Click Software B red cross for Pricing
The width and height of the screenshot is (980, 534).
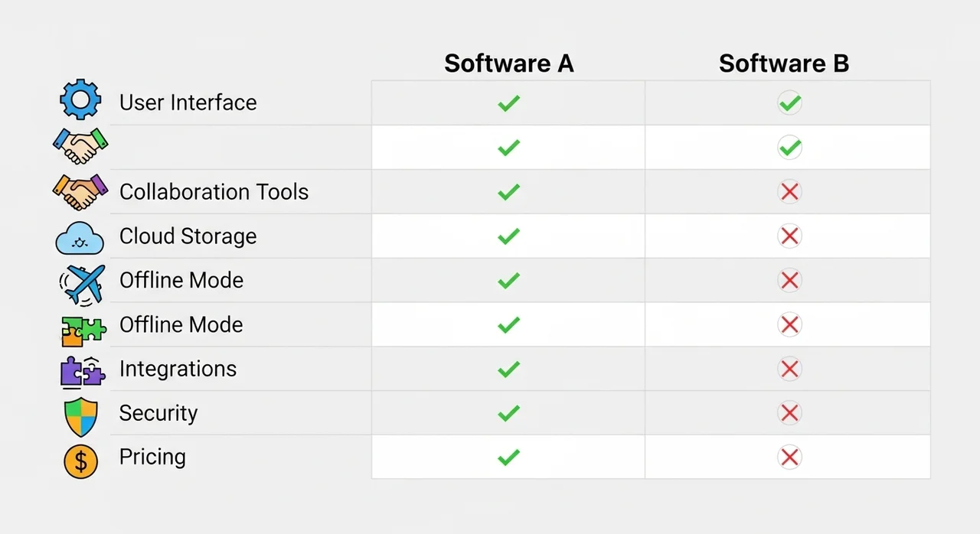click(x=789, y=457)
